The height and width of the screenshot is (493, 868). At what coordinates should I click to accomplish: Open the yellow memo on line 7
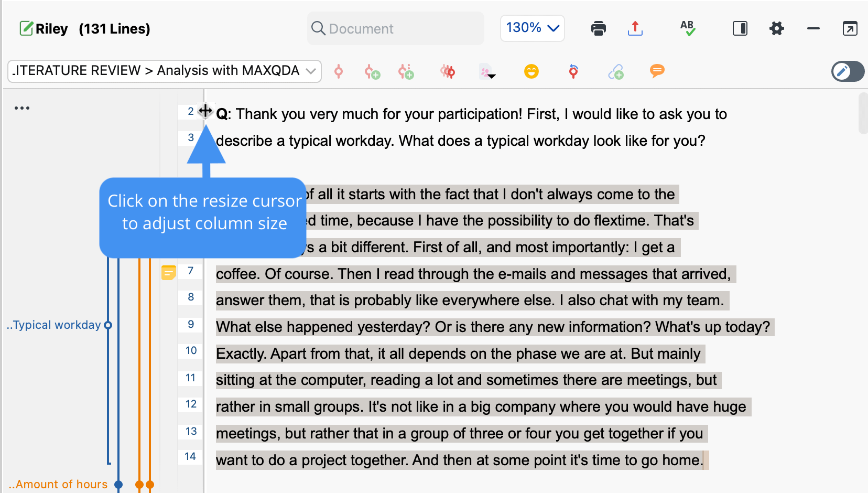click(168, 272)
